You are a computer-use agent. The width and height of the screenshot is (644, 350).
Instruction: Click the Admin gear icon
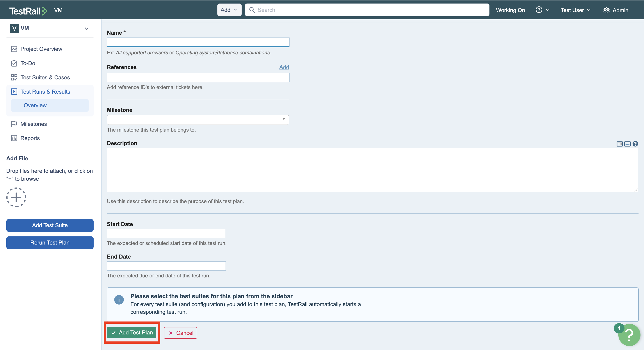pos(606,10)
